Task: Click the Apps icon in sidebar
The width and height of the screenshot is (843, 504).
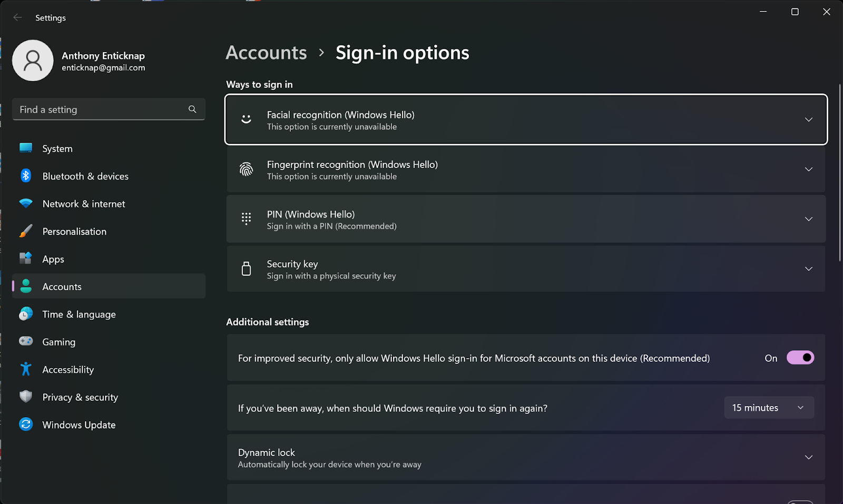Action: (26, 258)
